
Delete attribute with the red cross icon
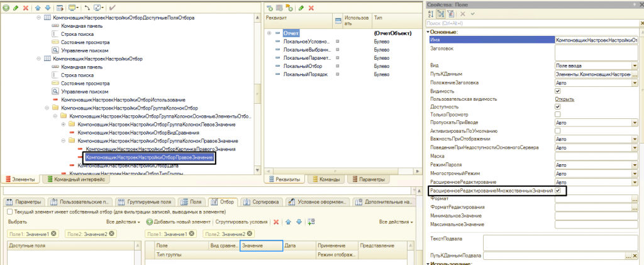click(x=311, y=8)
